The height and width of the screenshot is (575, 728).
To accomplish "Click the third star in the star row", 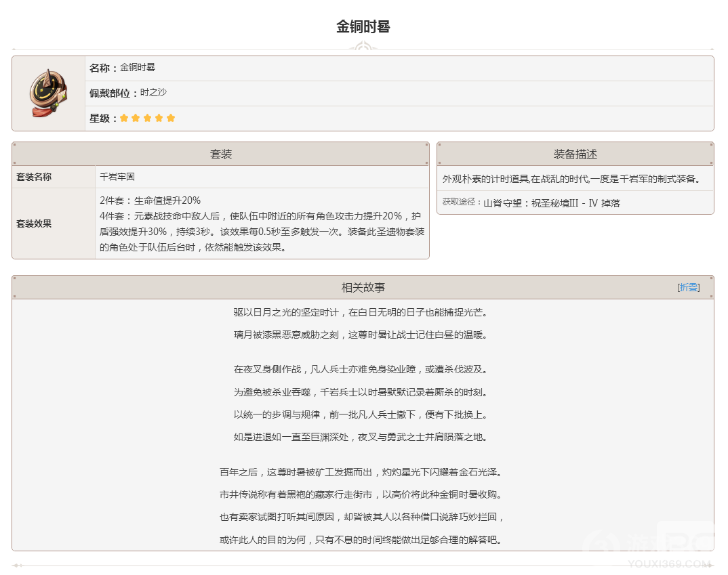I will coord(148,117).
